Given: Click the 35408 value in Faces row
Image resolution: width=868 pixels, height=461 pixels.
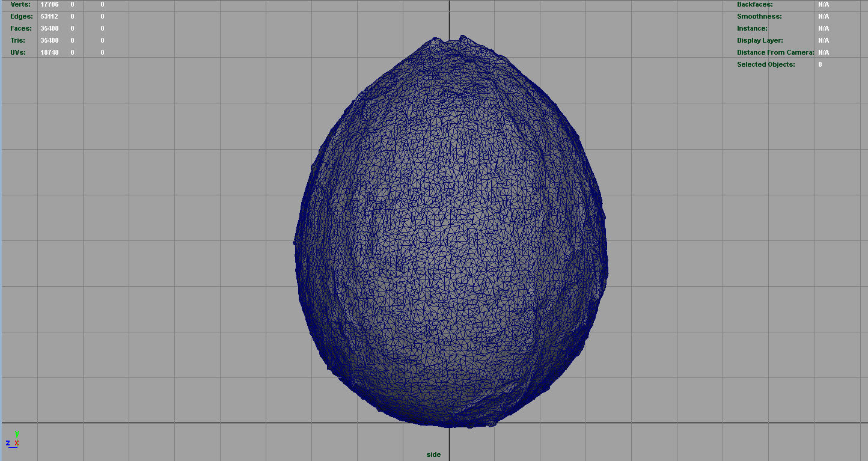Looking at the screenshot, I should point(49,28).
